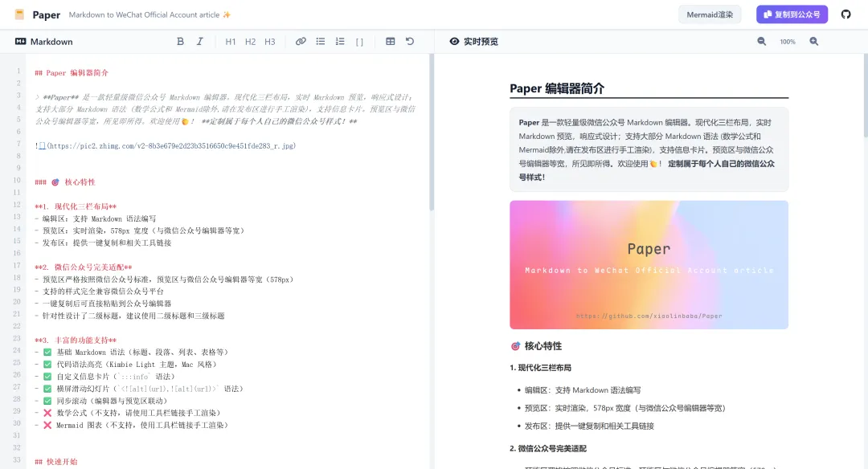The image size is (868, 469).
Task: Insert H3 heading
Action: [269, 42]
